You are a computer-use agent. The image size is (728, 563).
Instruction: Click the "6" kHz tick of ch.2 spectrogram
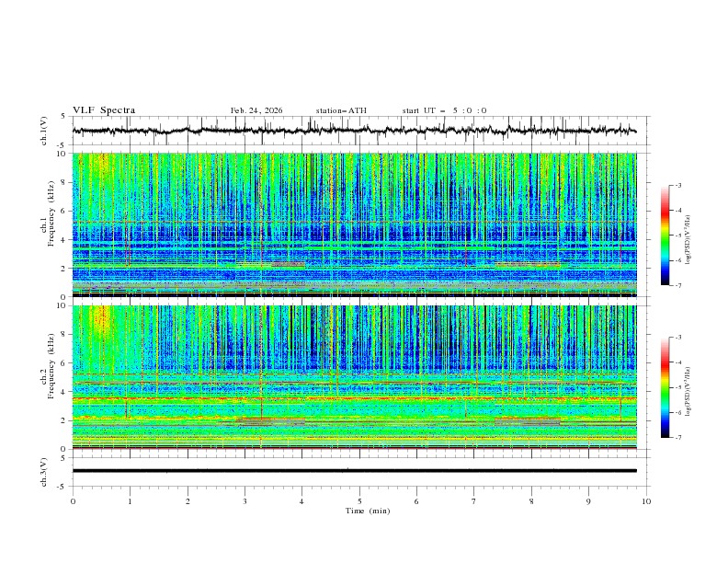click(65, 363)
